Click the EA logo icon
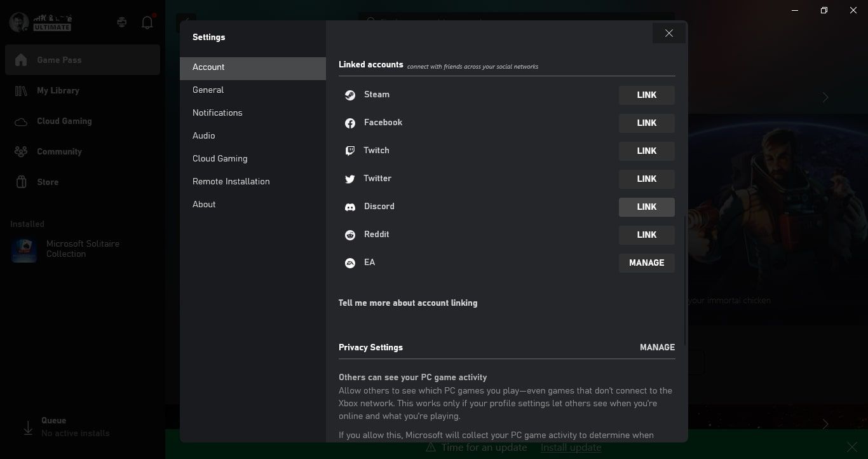This screenshot has width=868, height=459. coord(350,263)
